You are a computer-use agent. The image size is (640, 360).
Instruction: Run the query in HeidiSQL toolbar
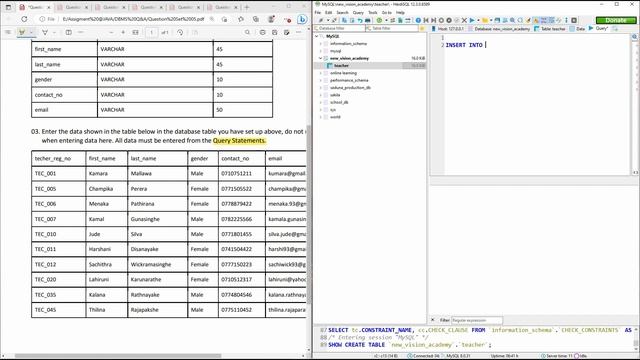472,20
